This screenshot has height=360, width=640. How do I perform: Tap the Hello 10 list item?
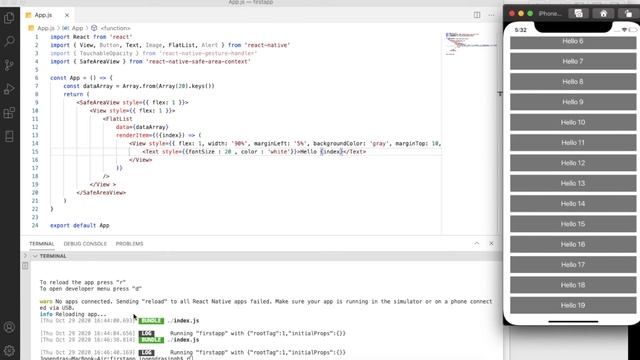point(573,122)
